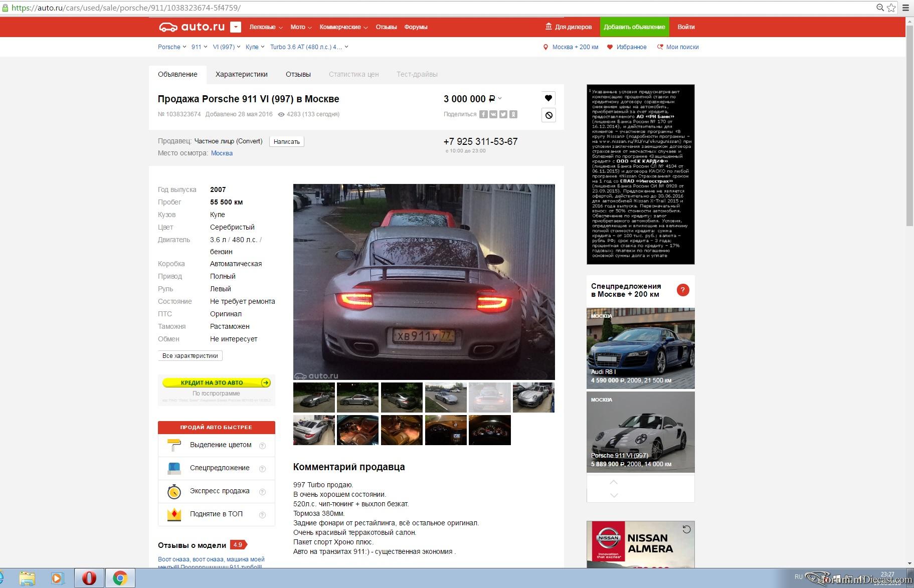Select the faded rear-view thumbnail in the top row
This screenshot has height=588, width=914.
pos(490,398)
